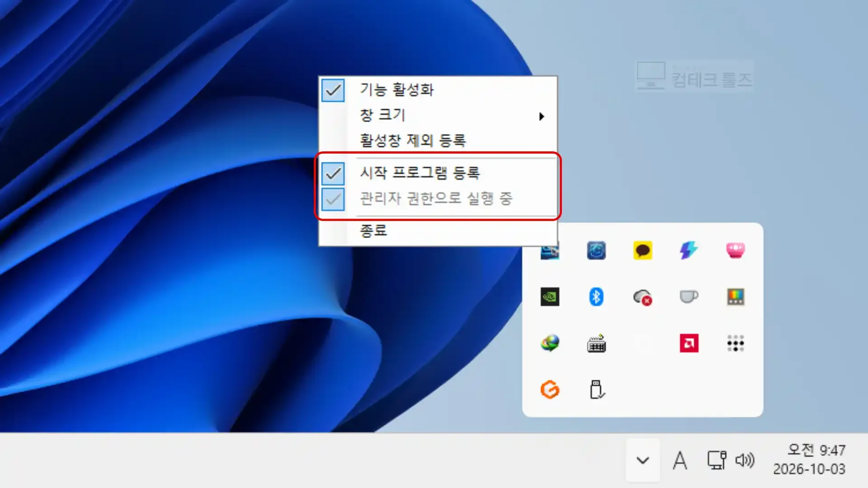The width and height of the screenshot is (868, 488).
Task: Toggle the 기능 활성화 checkbox
Action: (333, 90)
